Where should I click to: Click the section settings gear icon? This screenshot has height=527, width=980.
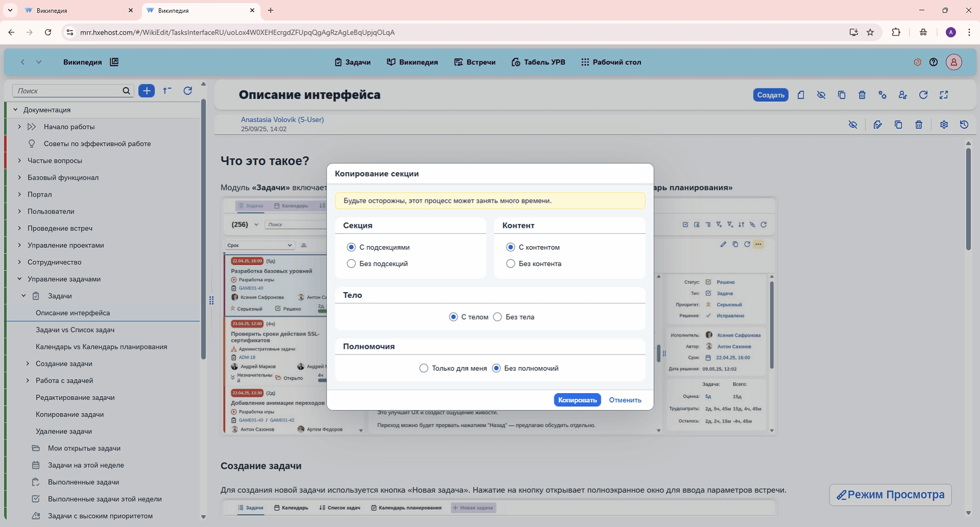(944, 125)
